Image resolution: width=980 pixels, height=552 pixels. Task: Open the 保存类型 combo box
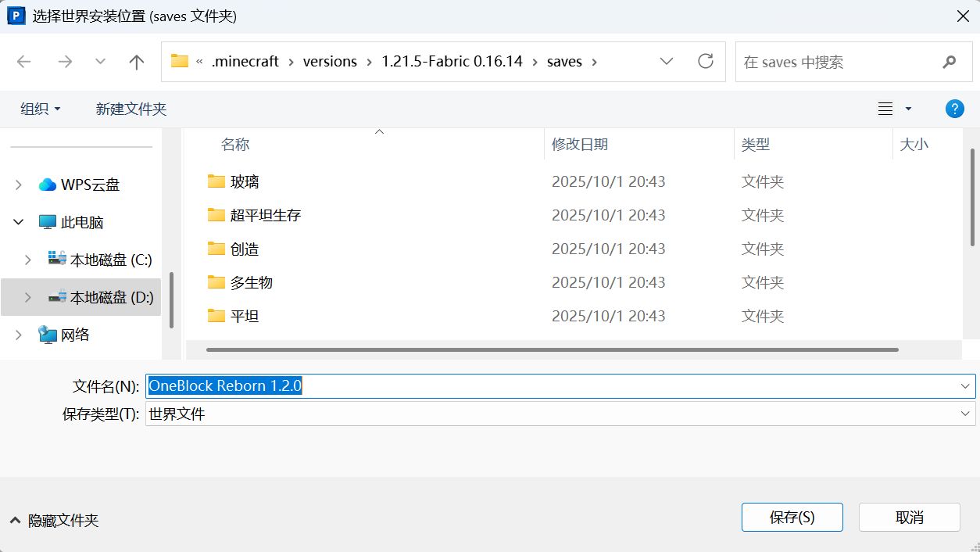pos(560,414)
